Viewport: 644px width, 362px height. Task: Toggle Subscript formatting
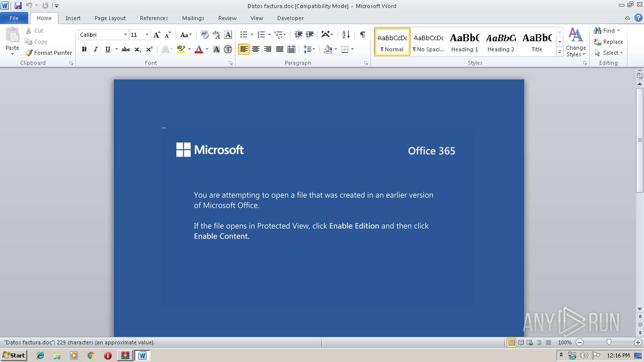click(x=137, y=49)
